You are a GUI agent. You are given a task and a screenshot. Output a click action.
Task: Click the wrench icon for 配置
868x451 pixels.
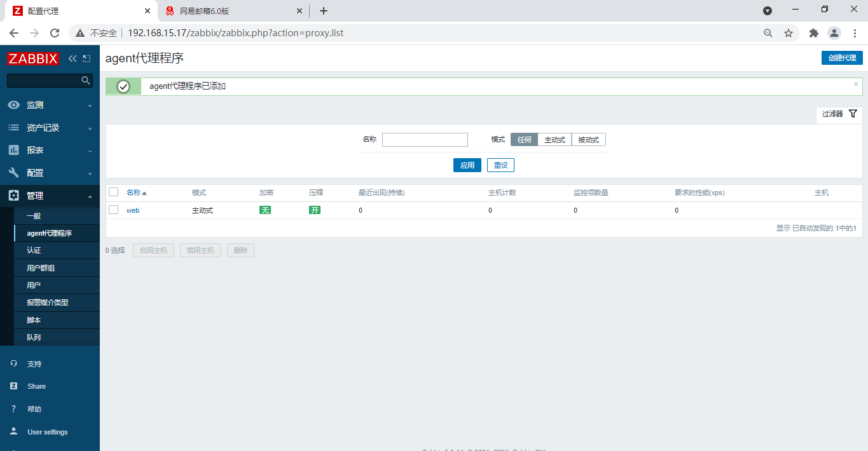tap(13, 173)
